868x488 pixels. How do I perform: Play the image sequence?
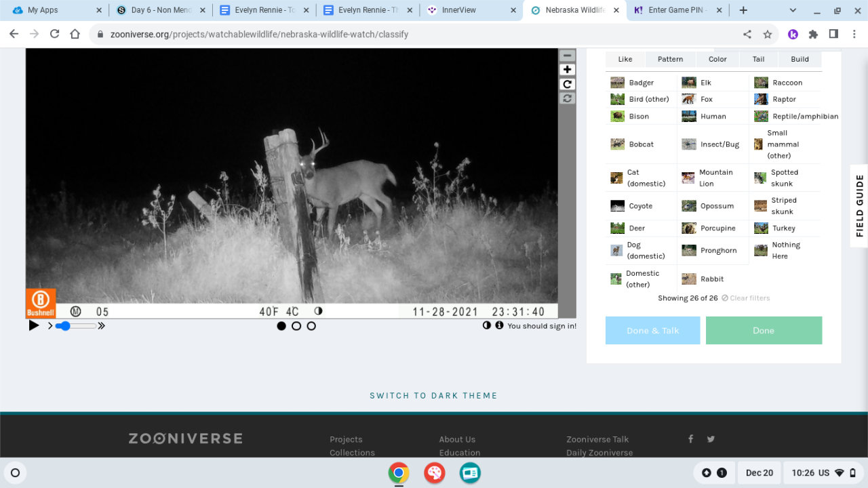[x=34, y=325]
